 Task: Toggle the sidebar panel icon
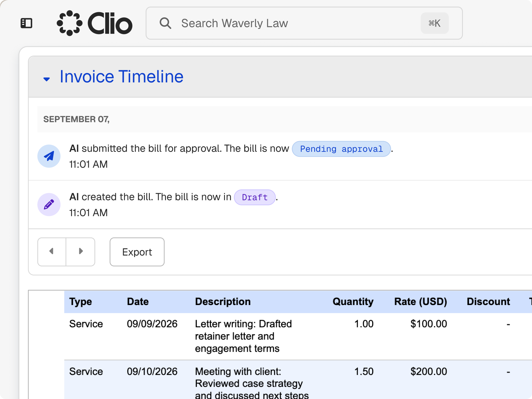point(26,23)
